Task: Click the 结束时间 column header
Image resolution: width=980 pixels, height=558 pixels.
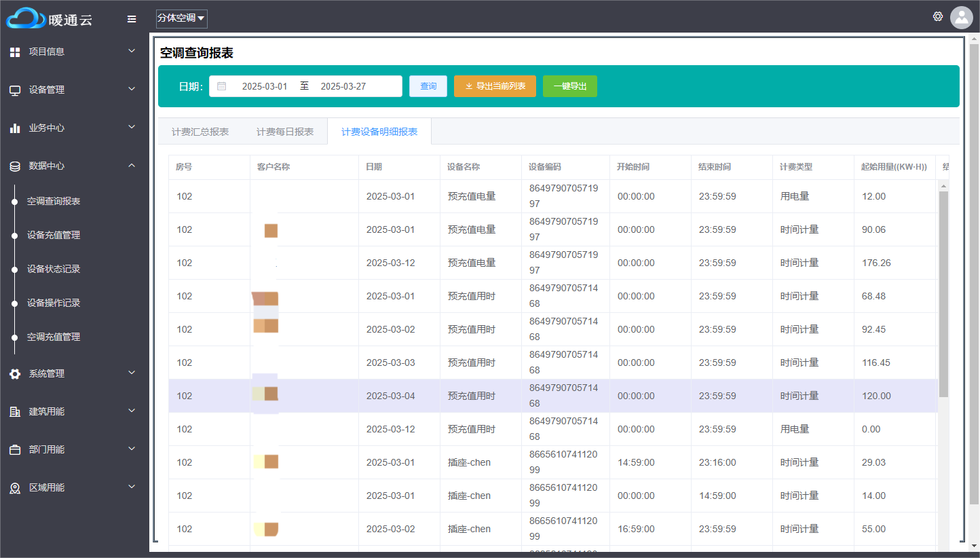Action: tap(732, 167)
